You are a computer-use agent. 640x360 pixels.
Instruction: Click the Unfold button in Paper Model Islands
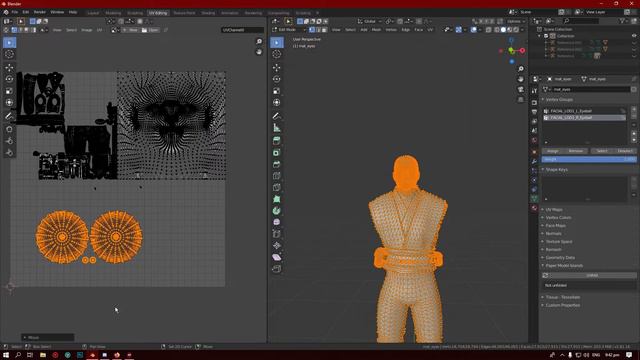click(x=592, y=276)
